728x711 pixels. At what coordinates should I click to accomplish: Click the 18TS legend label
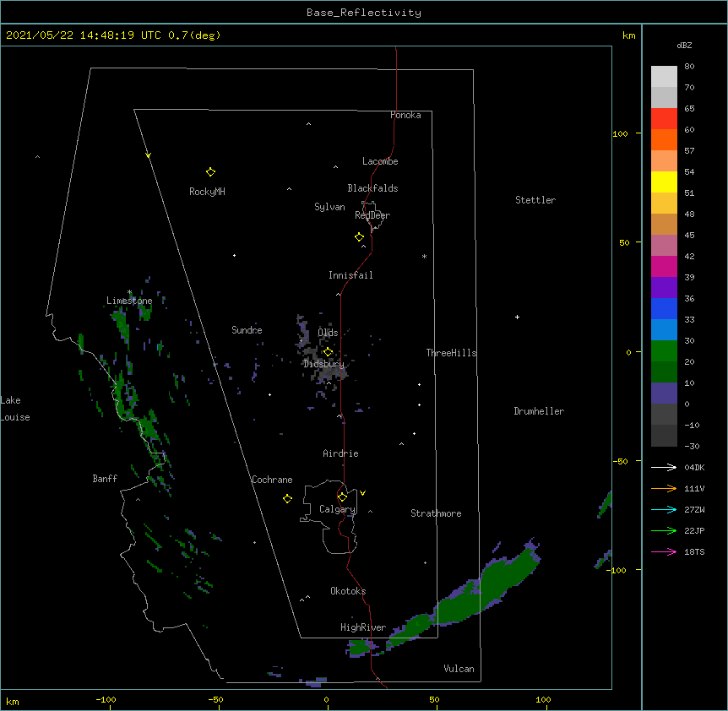coord(694,551)
